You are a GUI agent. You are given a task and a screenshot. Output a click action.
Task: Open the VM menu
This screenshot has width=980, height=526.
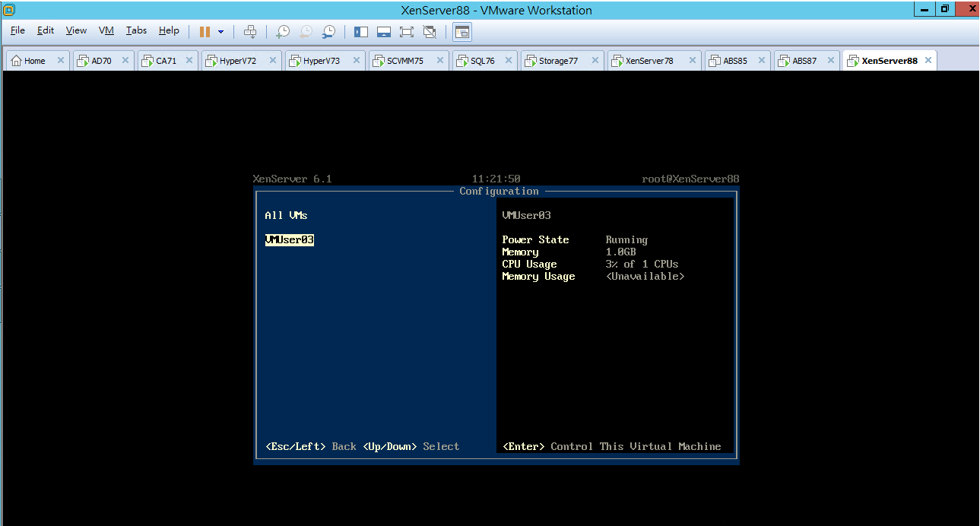point(106,30)
